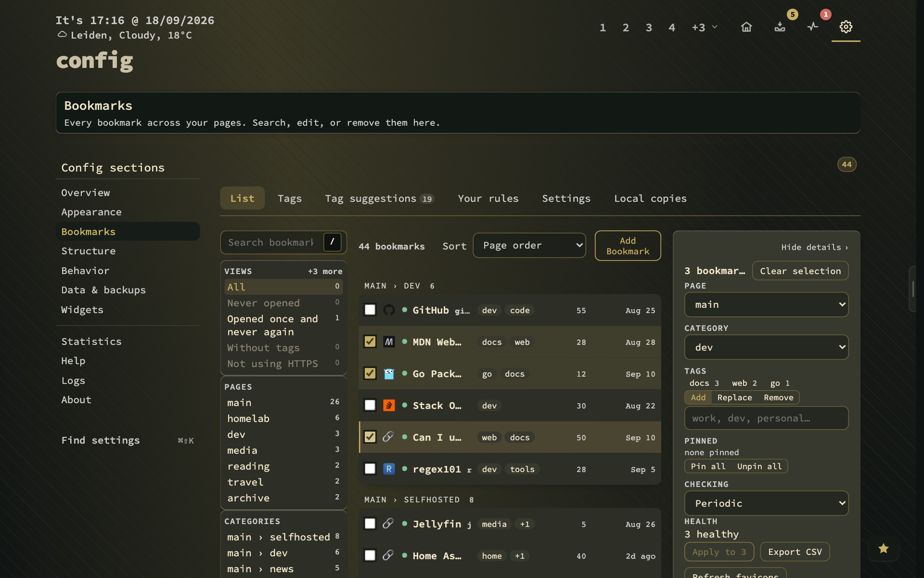This screenshot has height=578, width=924.
Task: Click the regex101 favicon
Action: click(x=389, y=469)
